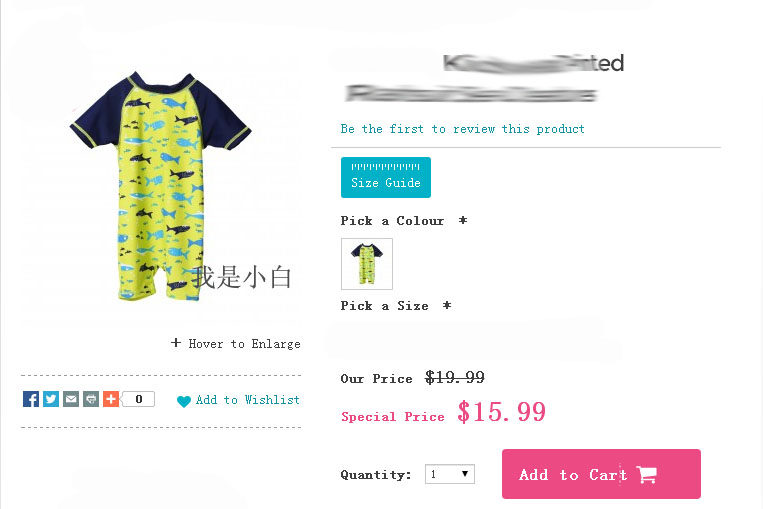Click the main product image
This screenshot has width=763, height=509.
[x=161, y=186]
